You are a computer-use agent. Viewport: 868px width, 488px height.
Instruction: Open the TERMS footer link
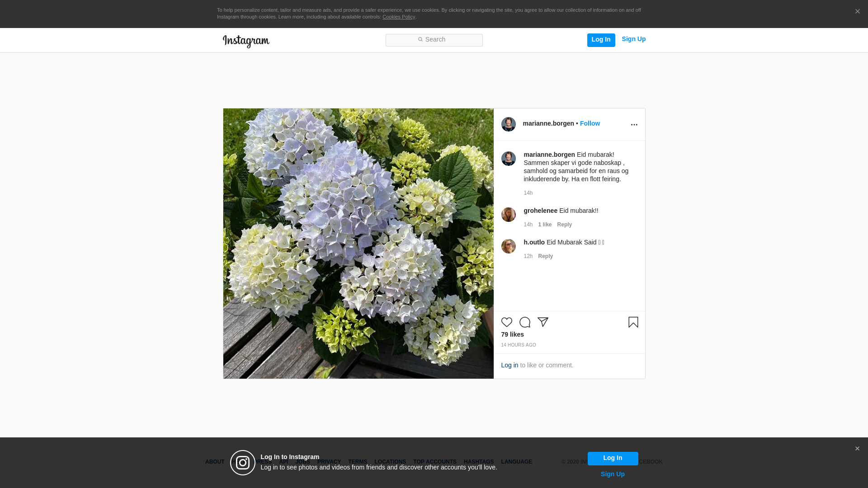coord(358,462)
